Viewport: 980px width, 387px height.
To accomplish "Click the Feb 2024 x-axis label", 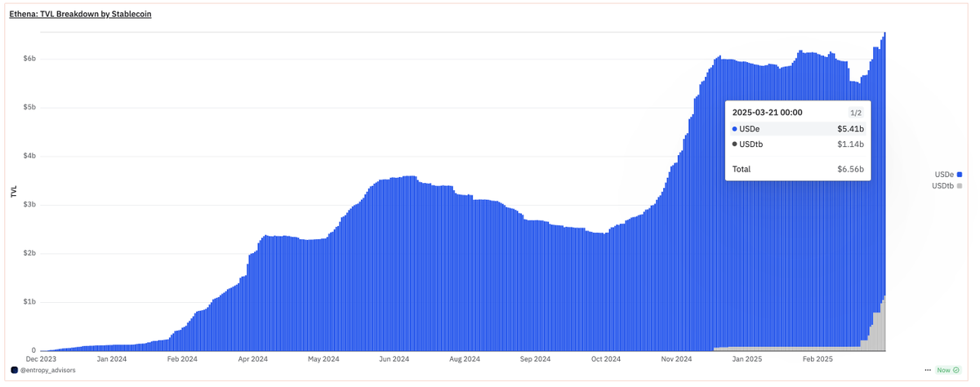I will [183, 358].
